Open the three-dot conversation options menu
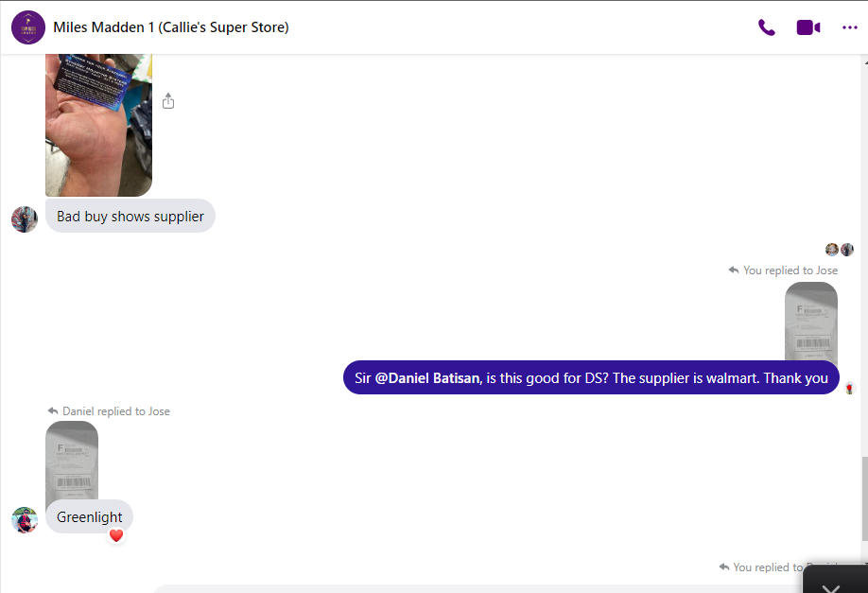This screenshot has height=593, width=868. (850, 27)
